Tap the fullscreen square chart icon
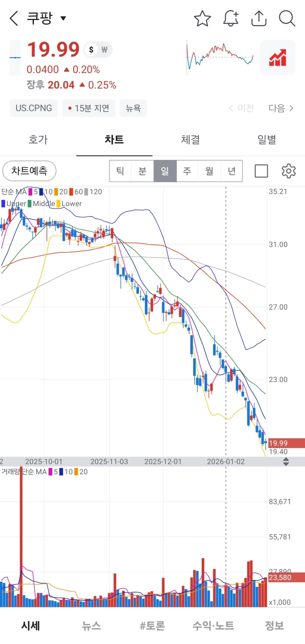Viewport: 305px width, 644px height. pyautogui.click(x=261, y=171)
